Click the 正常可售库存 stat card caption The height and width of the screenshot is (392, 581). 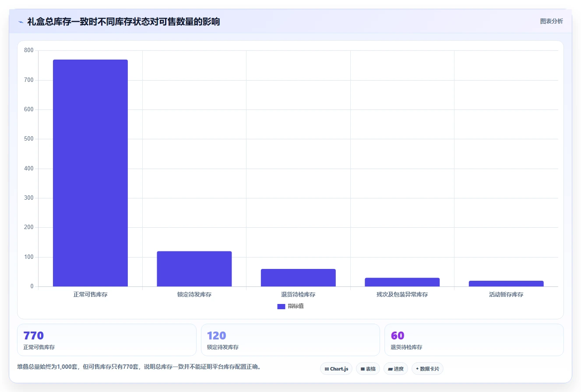click(x=39, y=347)
